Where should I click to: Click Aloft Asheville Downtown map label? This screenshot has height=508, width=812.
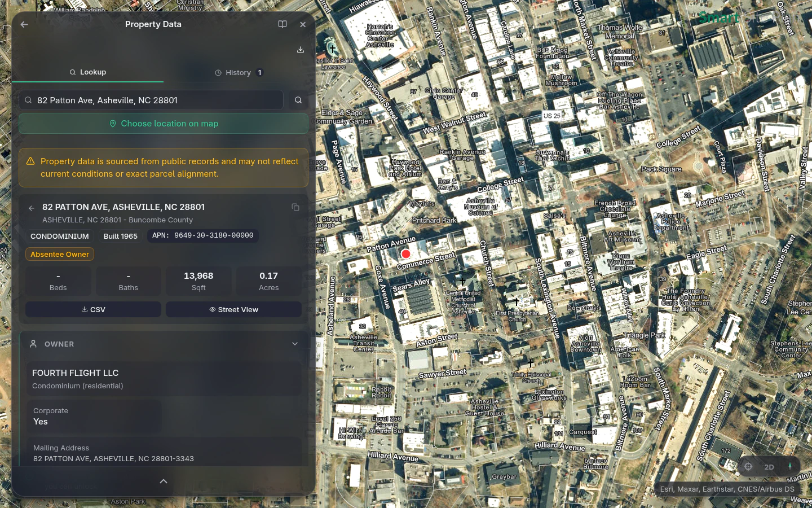click(586, 344)
